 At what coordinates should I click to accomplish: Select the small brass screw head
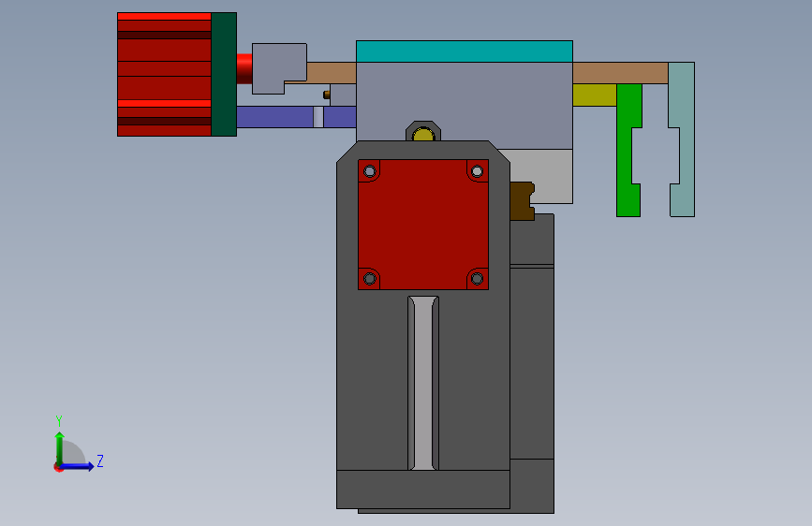[327, 95]
